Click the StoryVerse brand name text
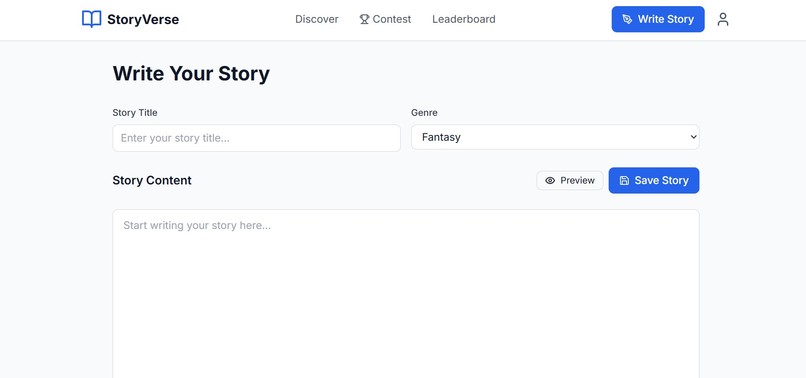This screenshot has height=378, width=806. (143, 20)
